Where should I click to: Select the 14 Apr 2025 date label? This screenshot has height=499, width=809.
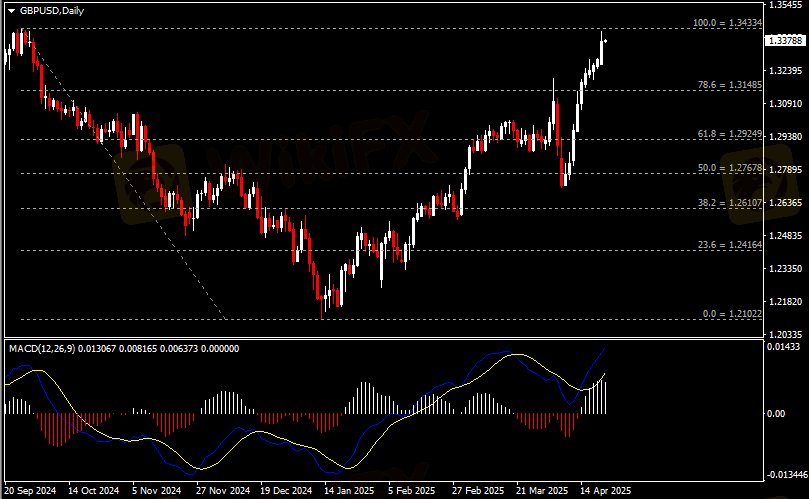(x=607, y=491)
